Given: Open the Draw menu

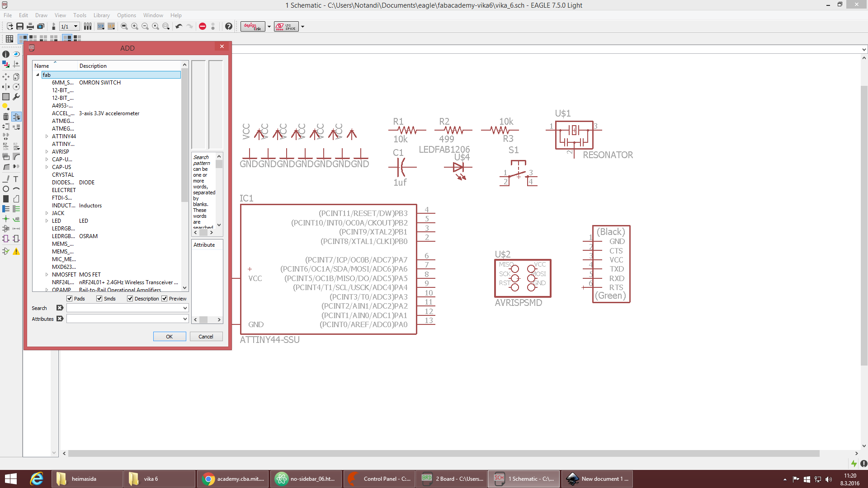Looking at the screenshot, I should point(41,15).
